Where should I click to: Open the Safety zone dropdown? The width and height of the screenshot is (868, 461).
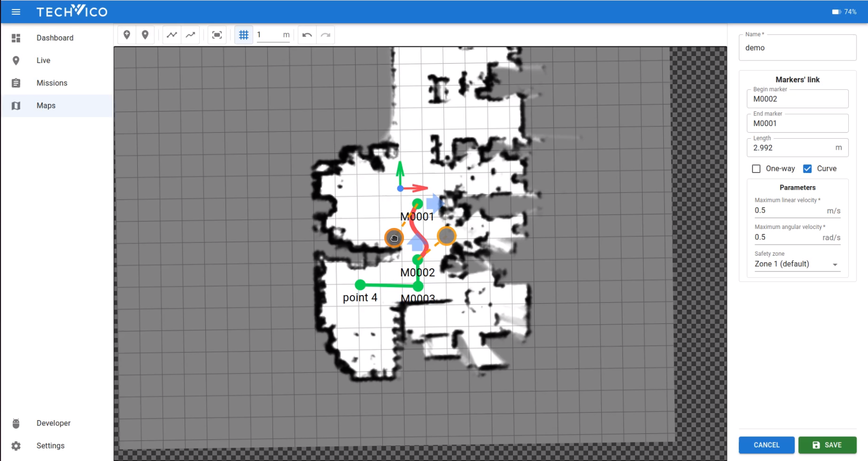tap(797, 264)
